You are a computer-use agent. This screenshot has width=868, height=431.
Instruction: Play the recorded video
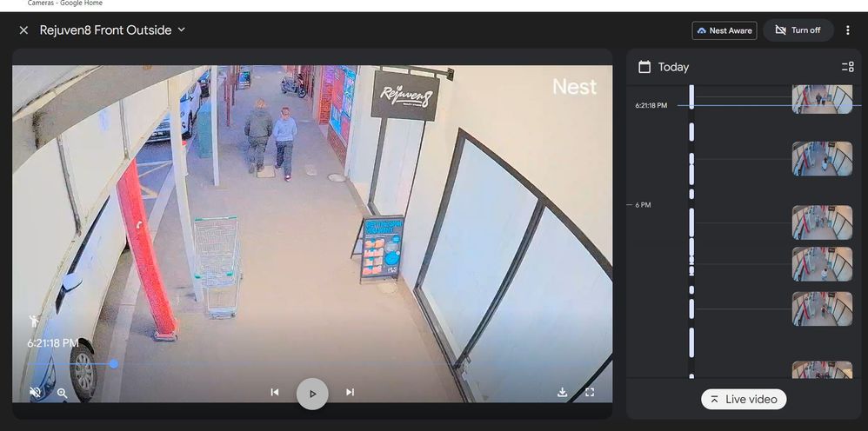click(312, 394)
